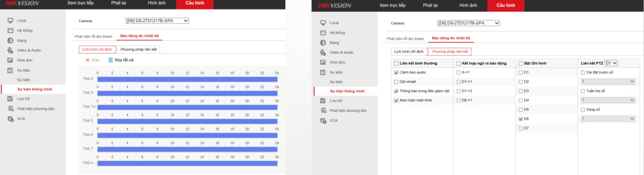Viewport: 644px width, 175px height.
Task: Enable the Gửi email checkbox
Action: 396,82
